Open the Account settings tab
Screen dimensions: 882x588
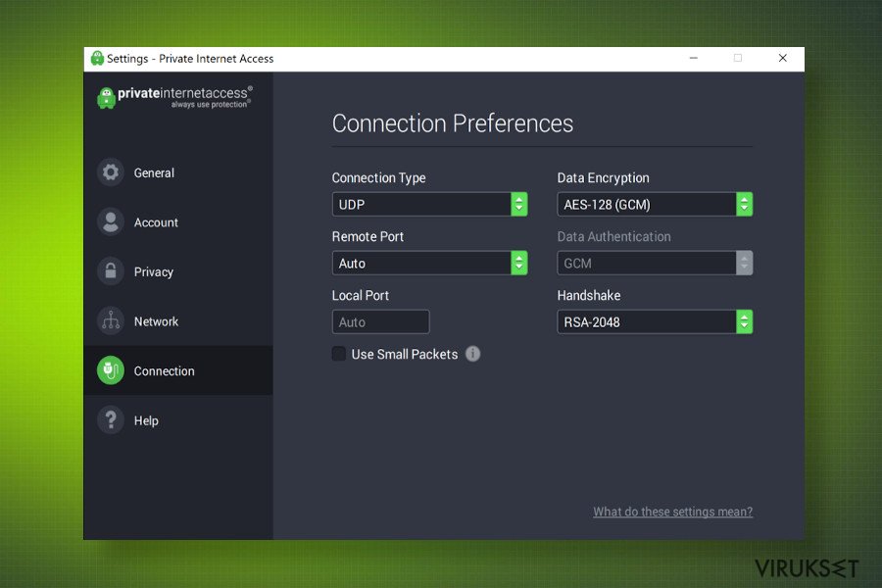(x=178, y=221)
